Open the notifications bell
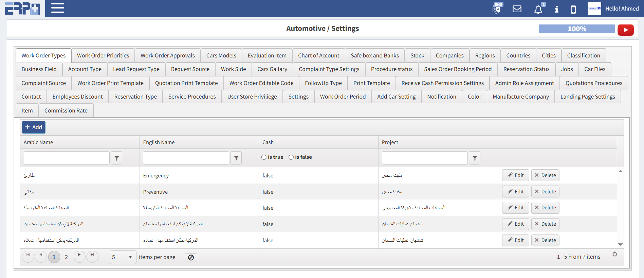This screenshot has width=644, height=278. [x=538, y=9]
